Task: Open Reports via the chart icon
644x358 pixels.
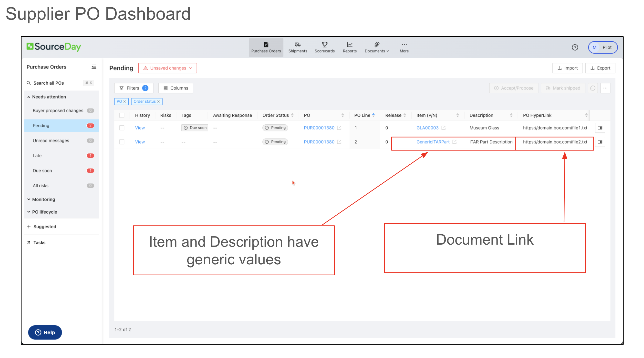Action: (x=349, y=45)
